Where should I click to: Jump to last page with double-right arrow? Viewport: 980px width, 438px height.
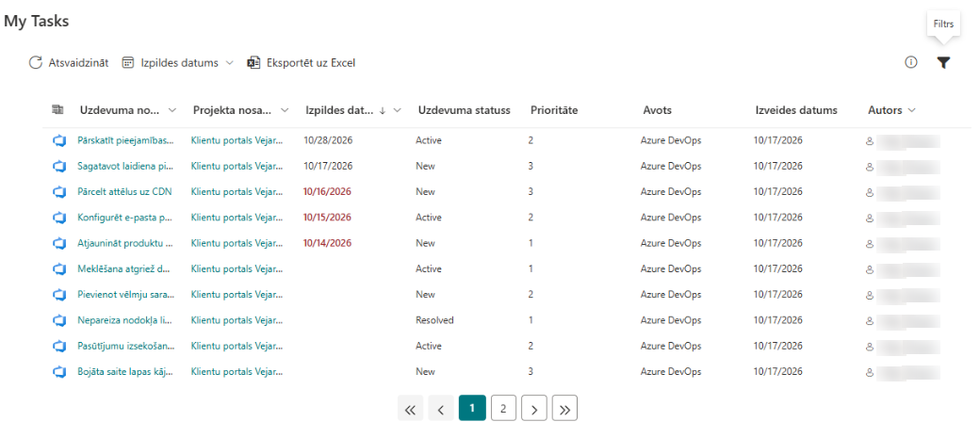[x=565, y=408]
